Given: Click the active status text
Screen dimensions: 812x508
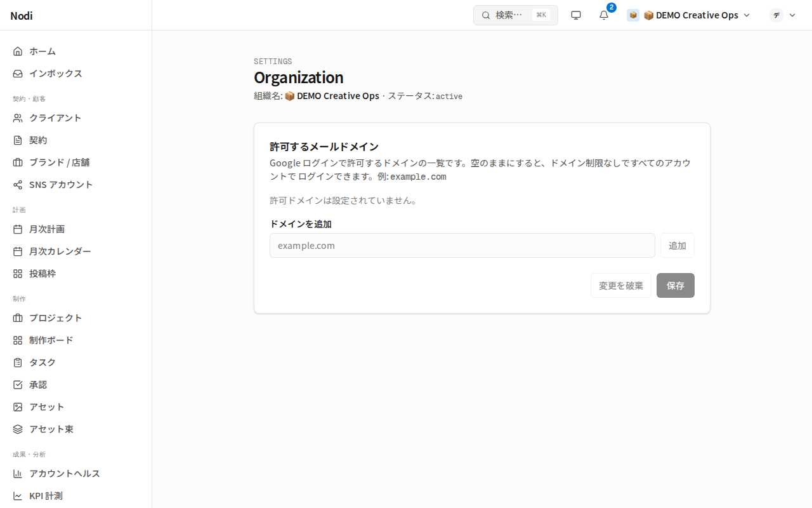Looking at the screenshot, I should pyautogui.click(x=449, y=97).
